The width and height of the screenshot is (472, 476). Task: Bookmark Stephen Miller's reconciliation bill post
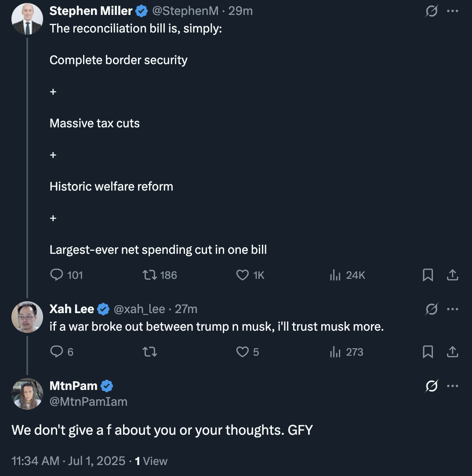pos(428,275)
